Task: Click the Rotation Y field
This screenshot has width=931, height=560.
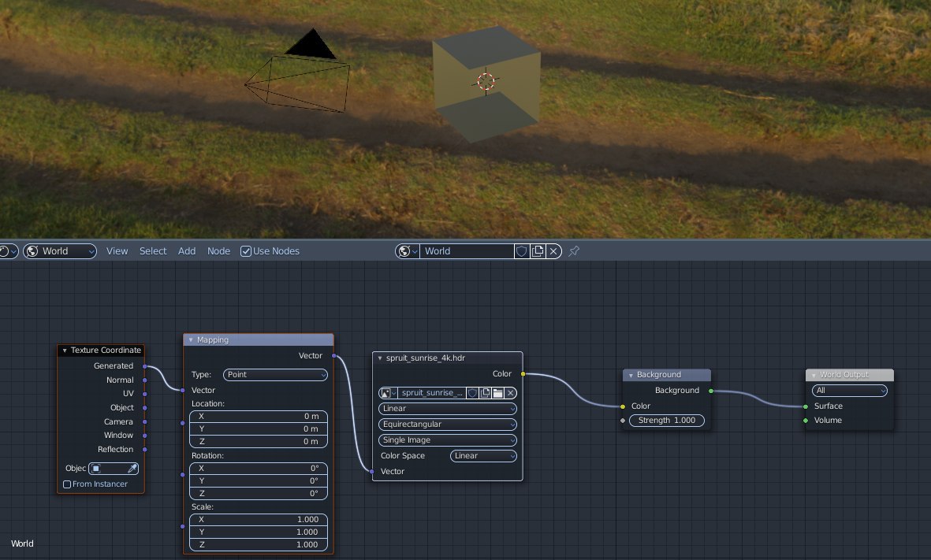Action: [x=259, y=480]
